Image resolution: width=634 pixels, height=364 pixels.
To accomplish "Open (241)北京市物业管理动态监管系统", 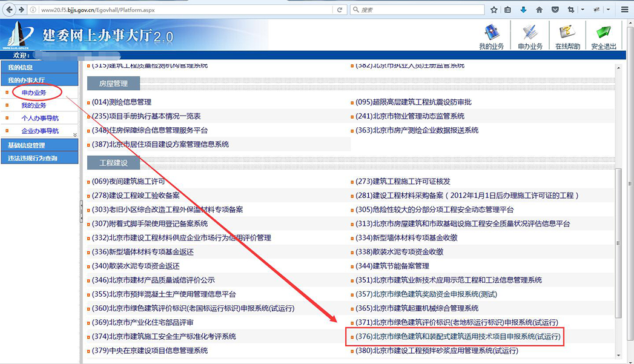I will pos(410,116).
